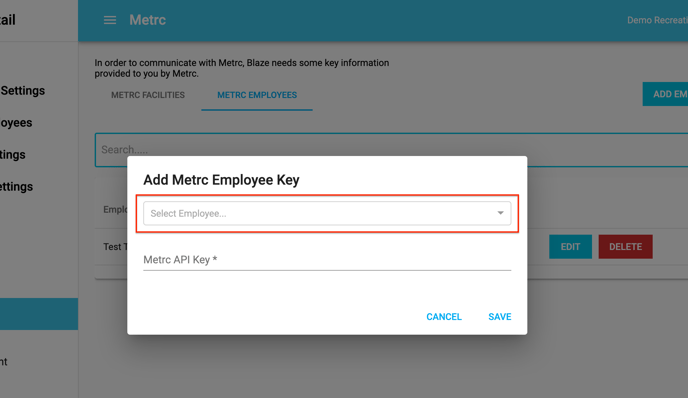688x398 pixels.
Task: Switch to the Metrc Facilities tab
Action: [x=148, y=95]
